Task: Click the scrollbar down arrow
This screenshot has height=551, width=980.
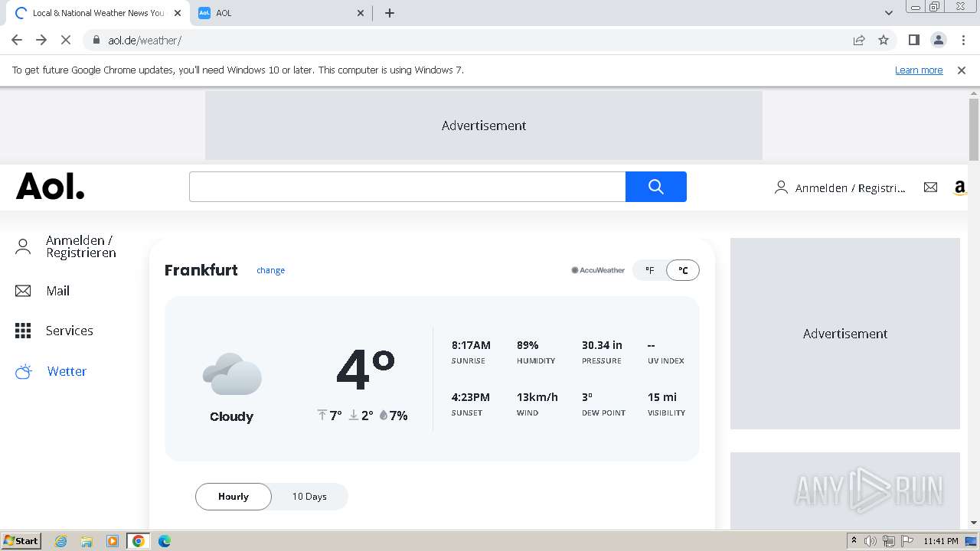Action: [974, 523]
